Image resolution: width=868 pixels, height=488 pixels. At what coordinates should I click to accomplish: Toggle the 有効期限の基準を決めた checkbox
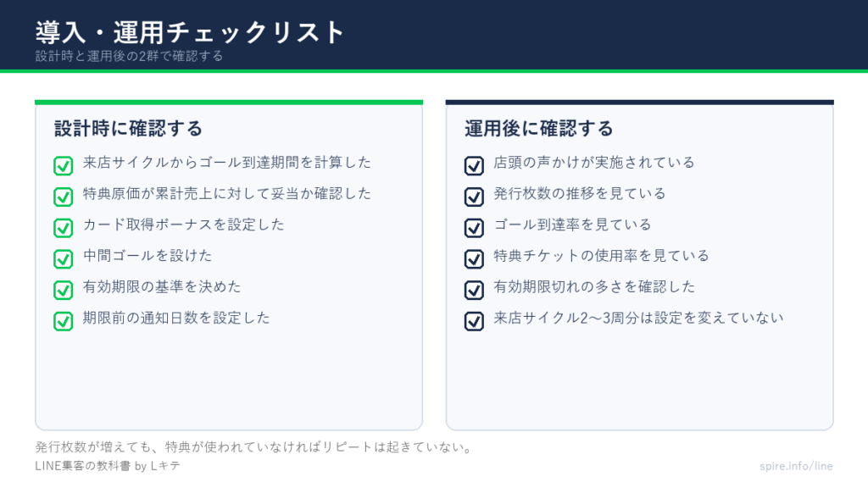pos(63,290)
